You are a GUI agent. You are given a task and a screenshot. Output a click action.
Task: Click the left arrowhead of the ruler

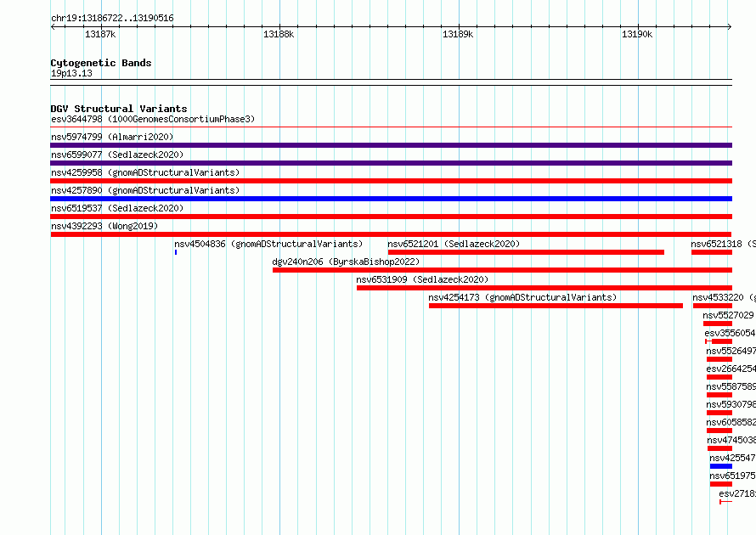click(53, 27)
